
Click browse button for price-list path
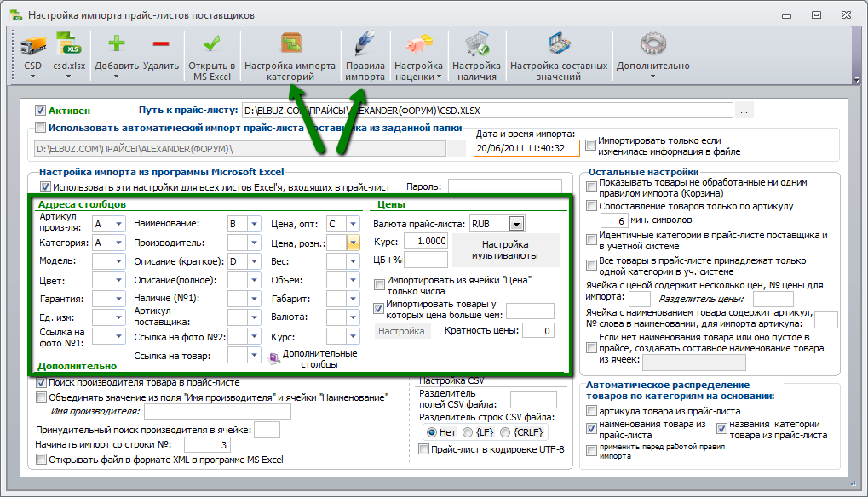click(744, 111)
